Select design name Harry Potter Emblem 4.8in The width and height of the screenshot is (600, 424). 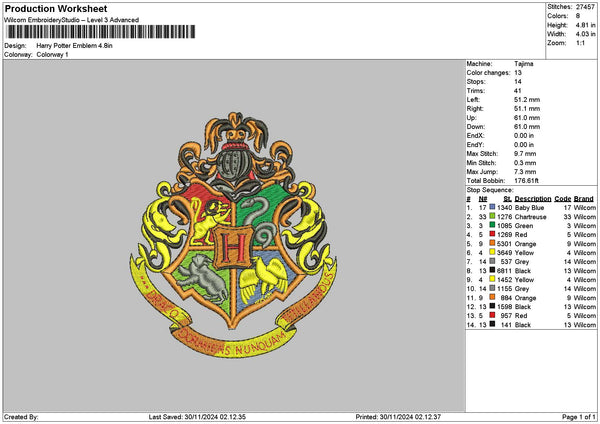[x=75, y=46]
